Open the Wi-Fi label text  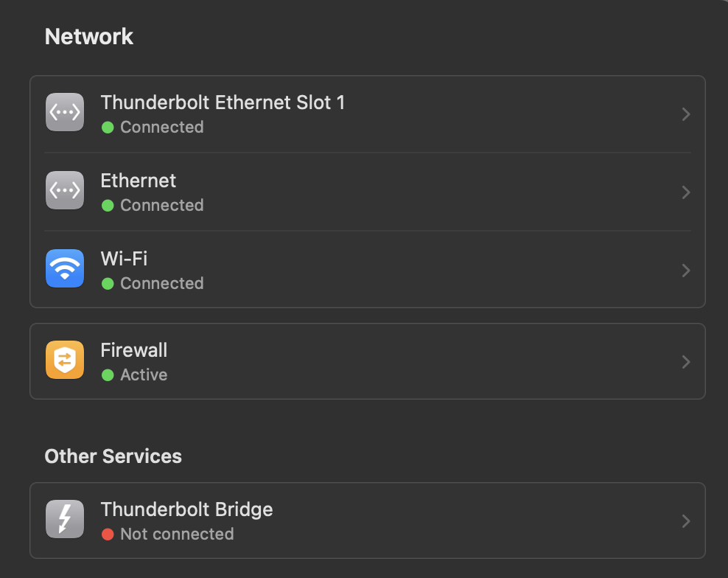click(125, 259)
